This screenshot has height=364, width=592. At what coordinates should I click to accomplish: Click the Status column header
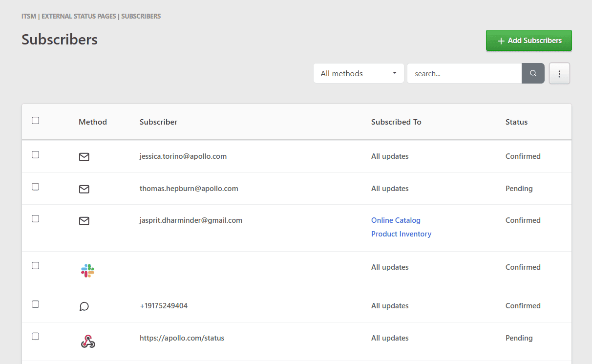[516, 122]
